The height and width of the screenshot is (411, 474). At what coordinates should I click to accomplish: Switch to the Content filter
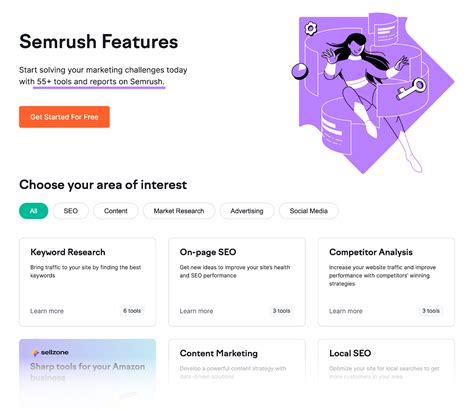pos(116,211)
